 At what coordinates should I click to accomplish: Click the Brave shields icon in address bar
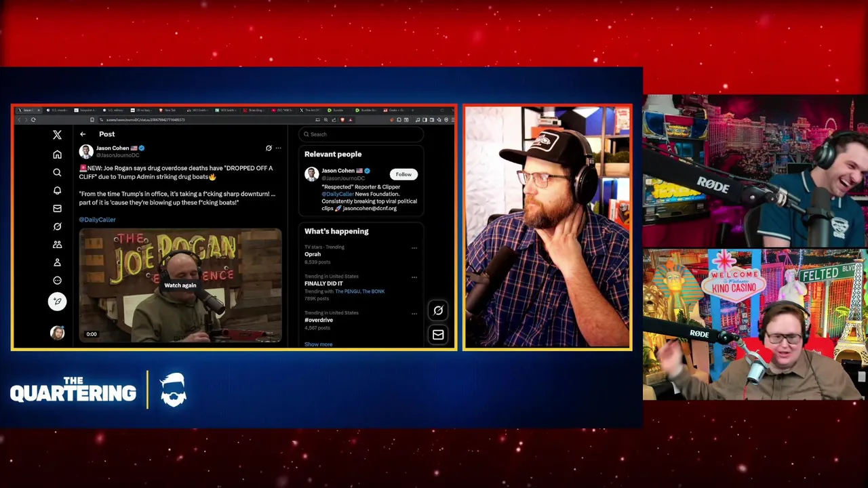point(342,120)
